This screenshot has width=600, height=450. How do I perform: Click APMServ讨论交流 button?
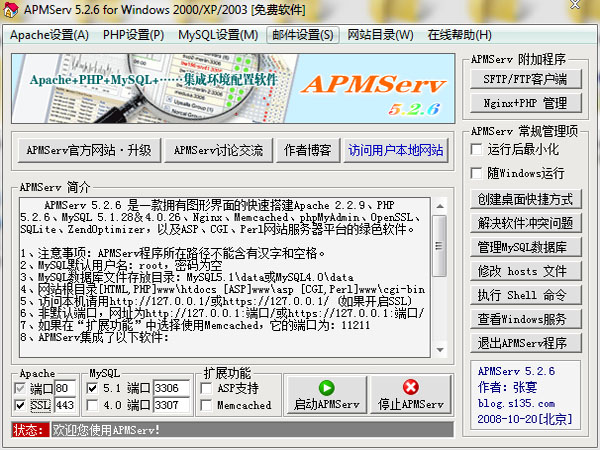pyautogui.click(x=218, y=150)
